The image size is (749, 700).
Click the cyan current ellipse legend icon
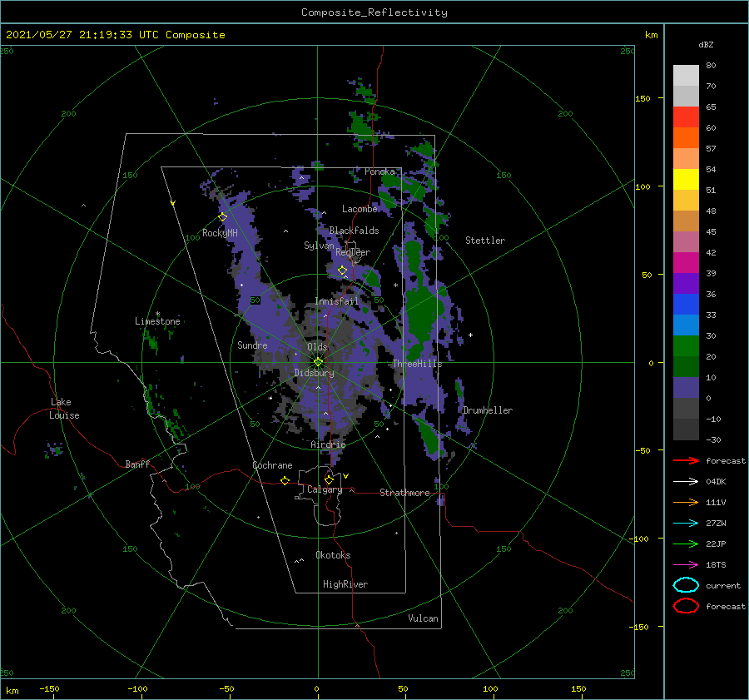click(686, 585)
